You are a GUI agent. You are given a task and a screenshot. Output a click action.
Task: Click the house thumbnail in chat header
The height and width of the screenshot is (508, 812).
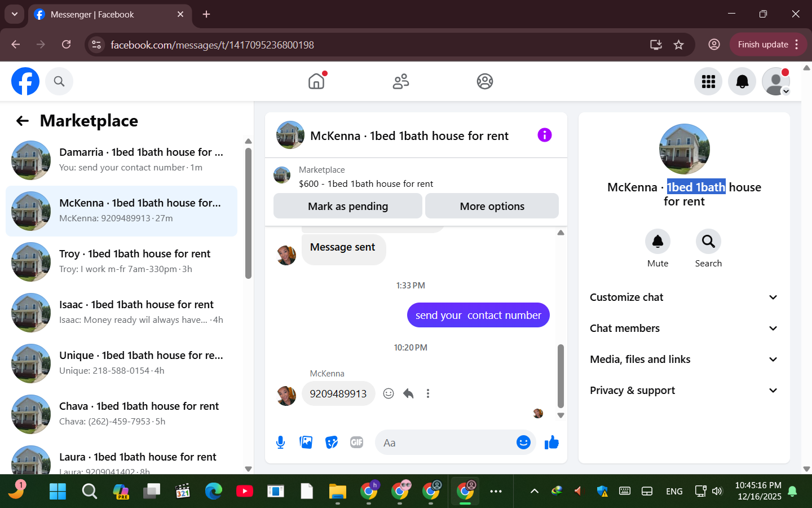point(290,135)
